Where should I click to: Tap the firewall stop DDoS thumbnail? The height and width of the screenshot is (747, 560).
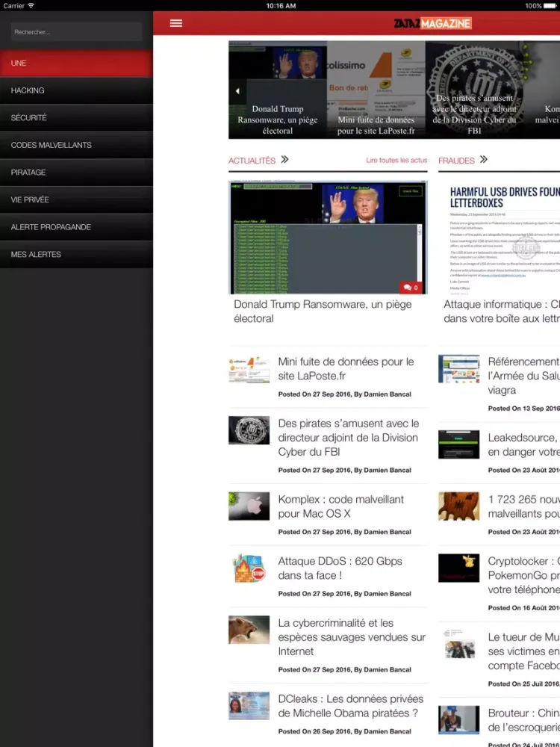249,568
